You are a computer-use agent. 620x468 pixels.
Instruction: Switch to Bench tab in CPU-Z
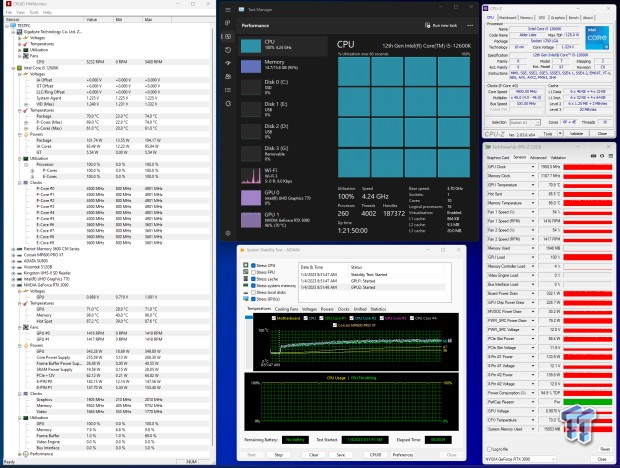click(574, 18)
